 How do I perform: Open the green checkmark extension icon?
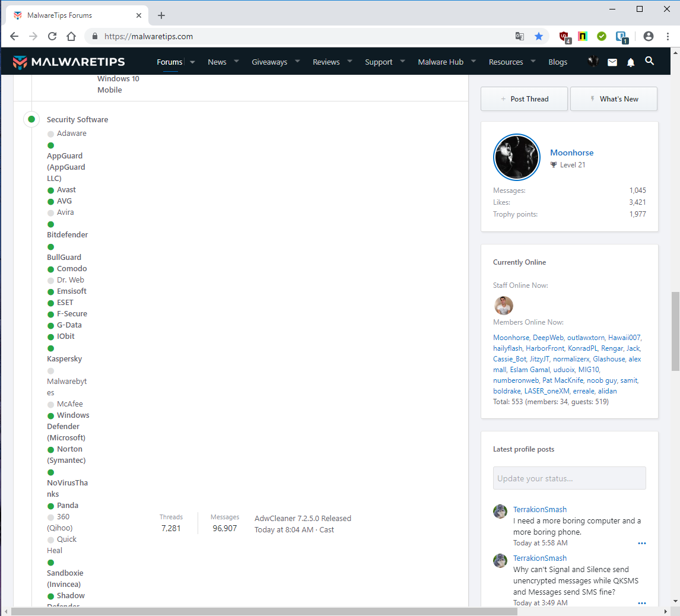[x=602, y=36]
